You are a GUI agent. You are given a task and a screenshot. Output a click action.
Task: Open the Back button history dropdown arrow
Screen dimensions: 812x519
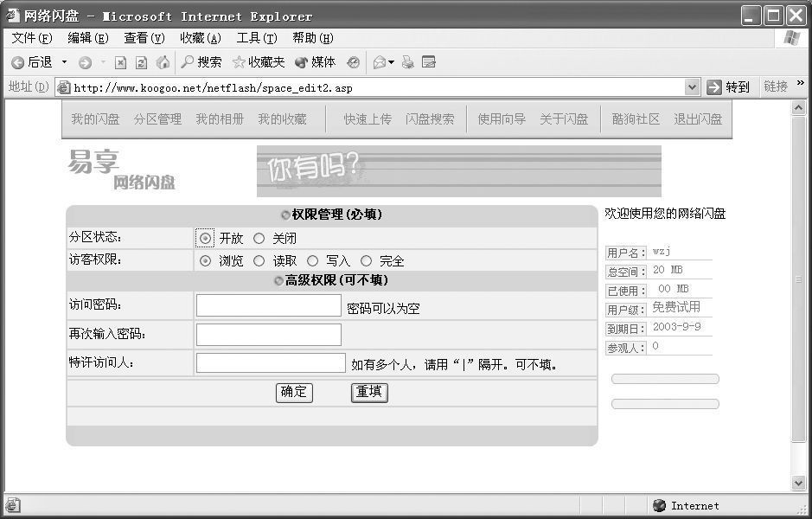click(x=64, y=62)
